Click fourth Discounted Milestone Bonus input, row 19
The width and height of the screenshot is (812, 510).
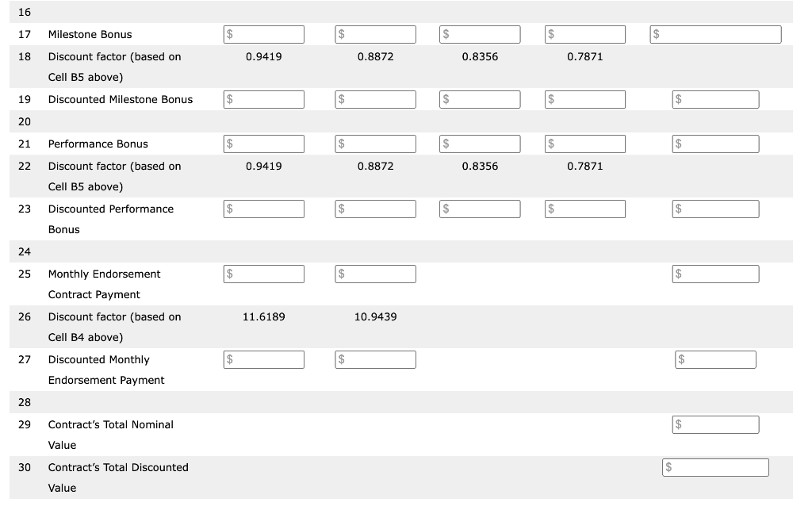[584, 99]
